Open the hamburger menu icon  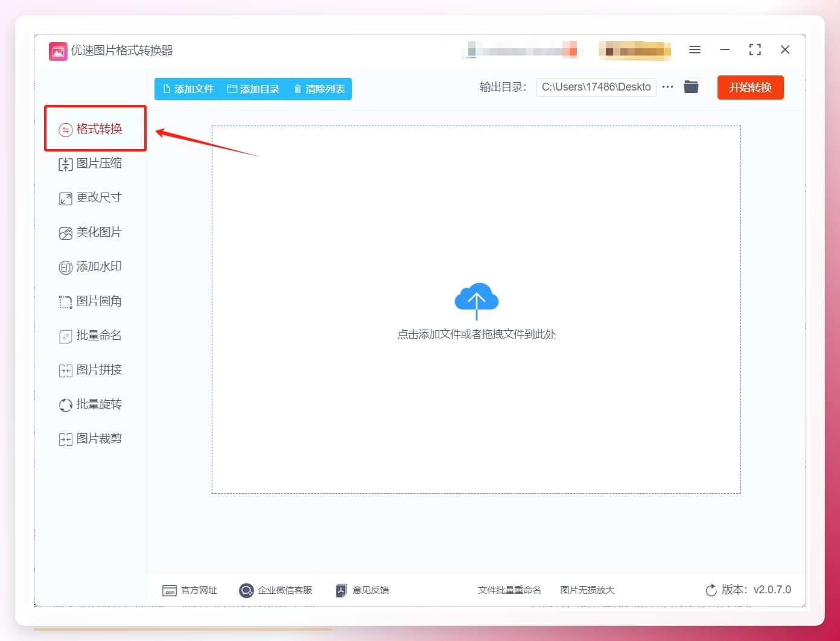[x=695, y=49]
